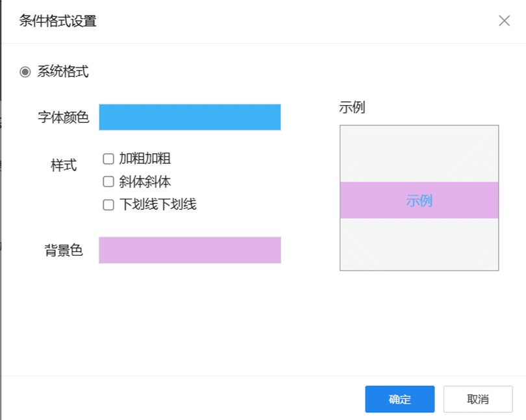
Task: Click the 系统格式 option label
Action: [x=63, y=71]
